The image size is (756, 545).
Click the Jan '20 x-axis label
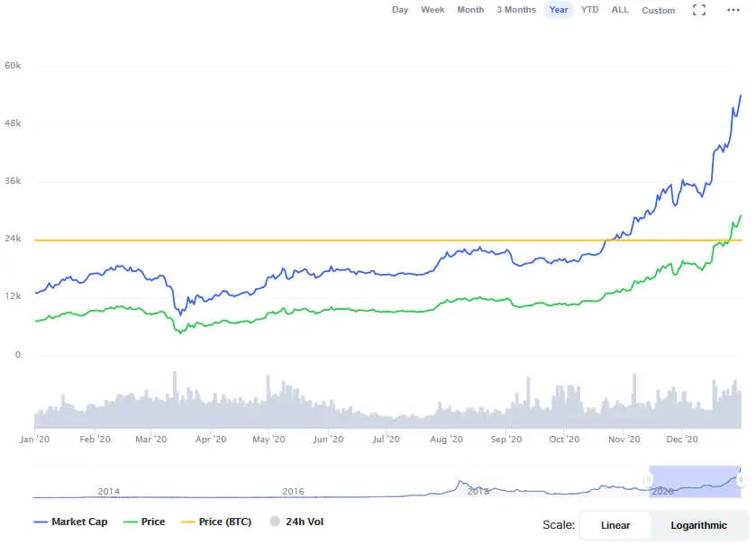(35, 440)
